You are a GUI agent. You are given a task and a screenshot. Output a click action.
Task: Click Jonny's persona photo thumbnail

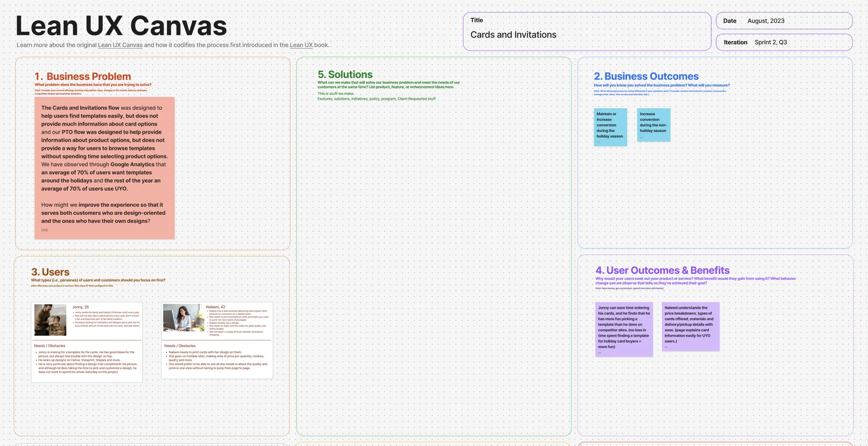(50, 320)
